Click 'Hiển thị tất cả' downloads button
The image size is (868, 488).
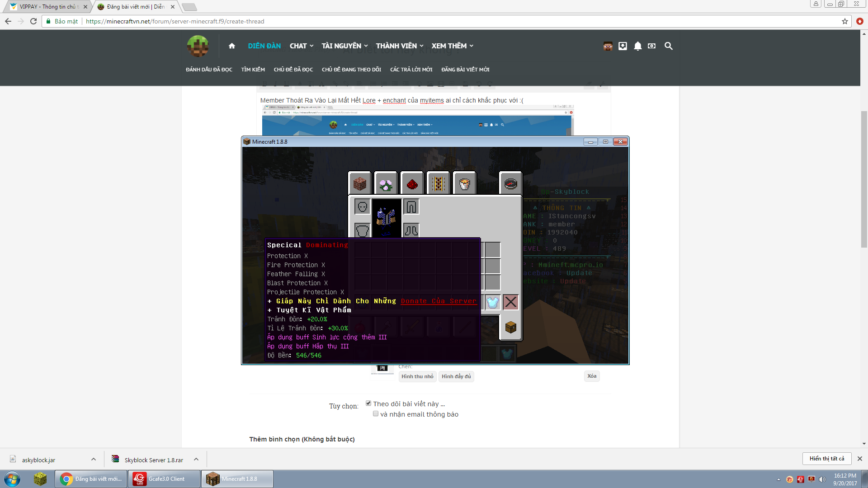pos(827,458)
